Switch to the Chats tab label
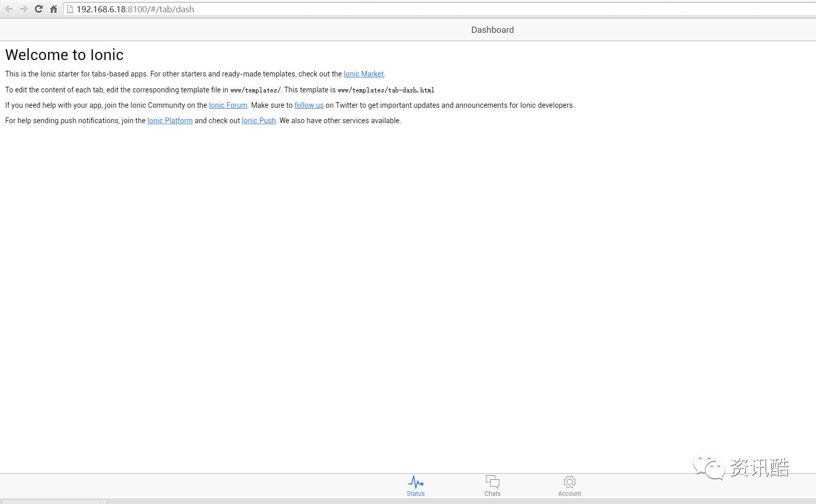The height and width of the screenshot is (504, 816). click(493, 494)
